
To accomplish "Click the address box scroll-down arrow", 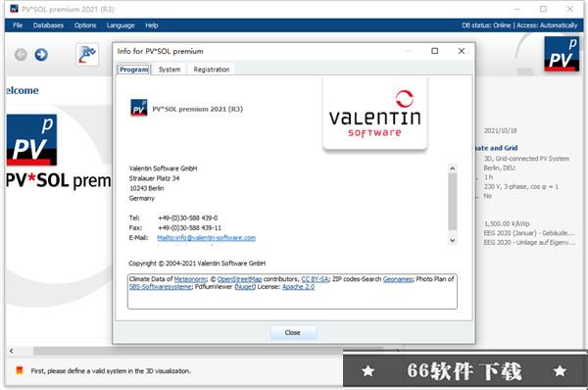I will pos(453,240).
